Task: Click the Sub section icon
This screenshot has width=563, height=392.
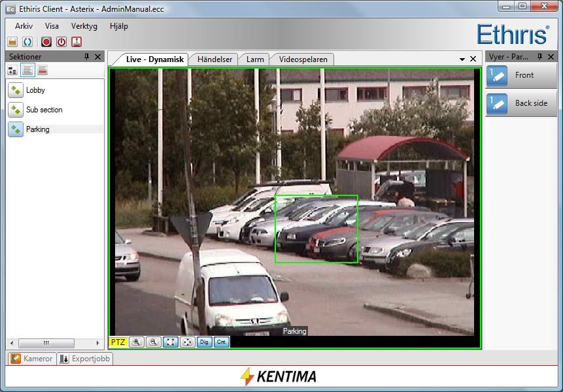Action: pyautogui.click(x=16, y=110)
